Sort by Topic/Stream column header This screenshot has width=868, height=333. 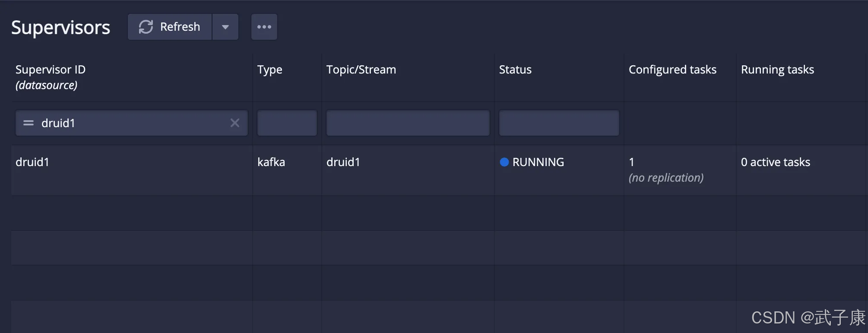361,70
